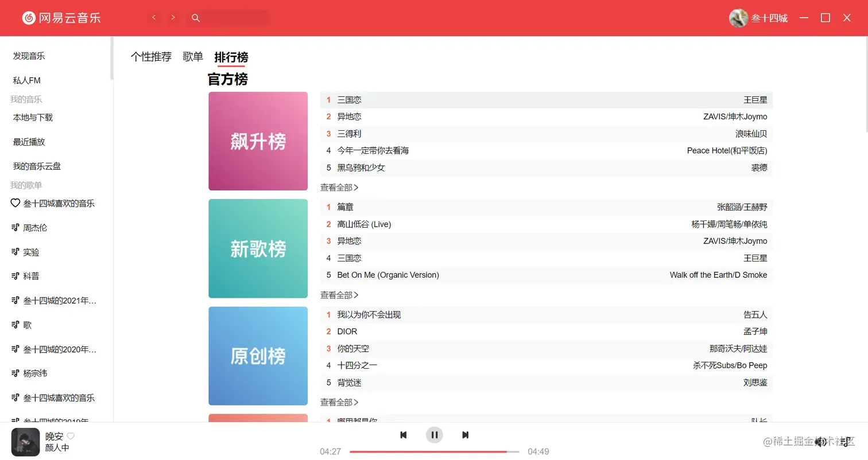Image resolution: width=868 pixels, height=460 pixels.
Task: Click playlist icon next to 叁十四城的2021年
Action: click(15, 301)
